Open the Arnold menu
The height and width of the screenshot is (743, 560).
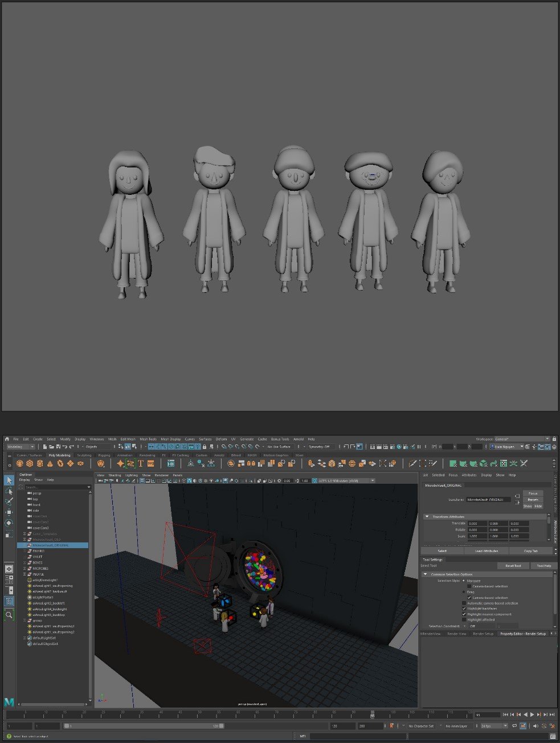(x=299, y=439)
